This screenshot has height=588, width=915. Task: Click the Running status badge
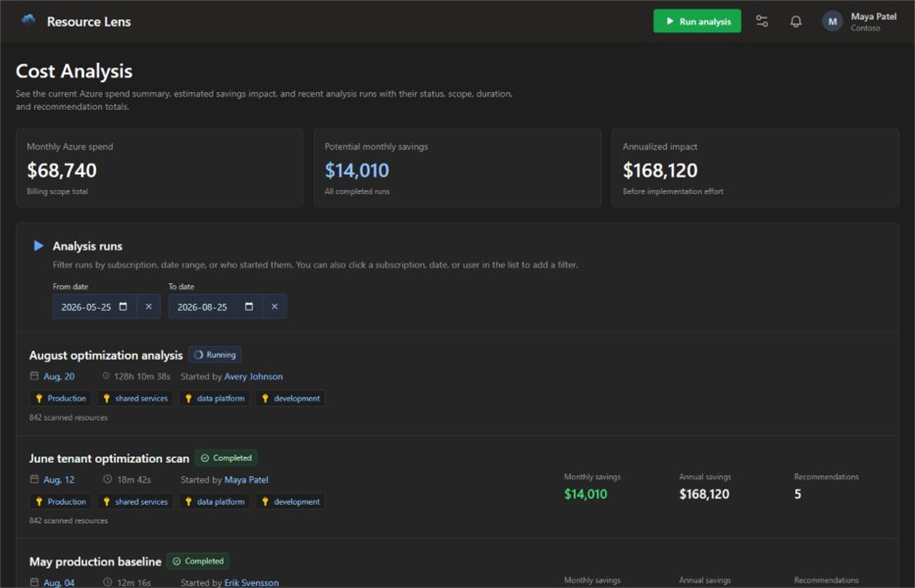click(215, 354)
